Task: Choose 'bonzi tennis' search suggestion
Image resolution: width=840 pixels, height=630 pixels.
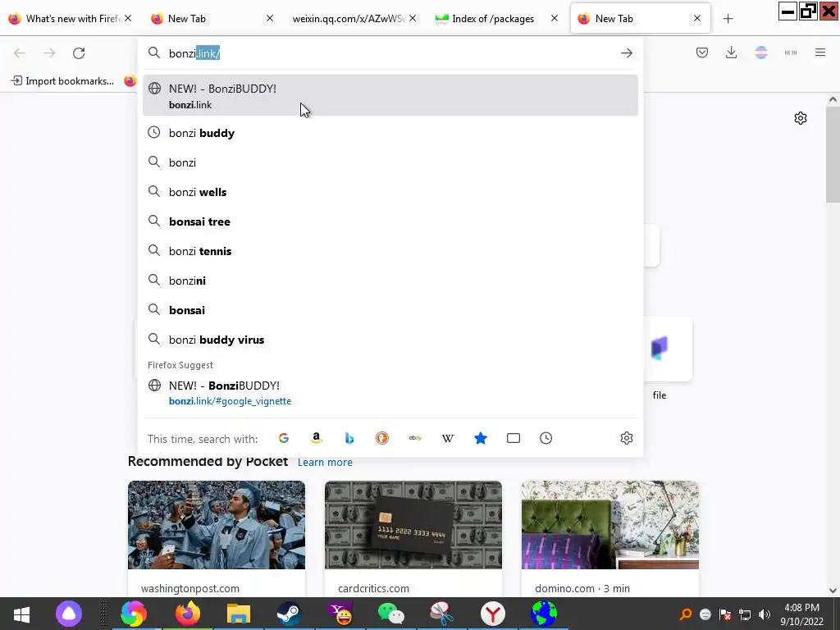Action: coord(390,251)
